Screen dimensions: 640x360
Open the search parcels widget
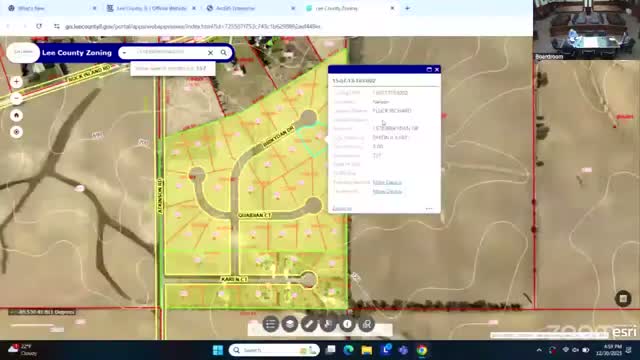tap(367, 324)
